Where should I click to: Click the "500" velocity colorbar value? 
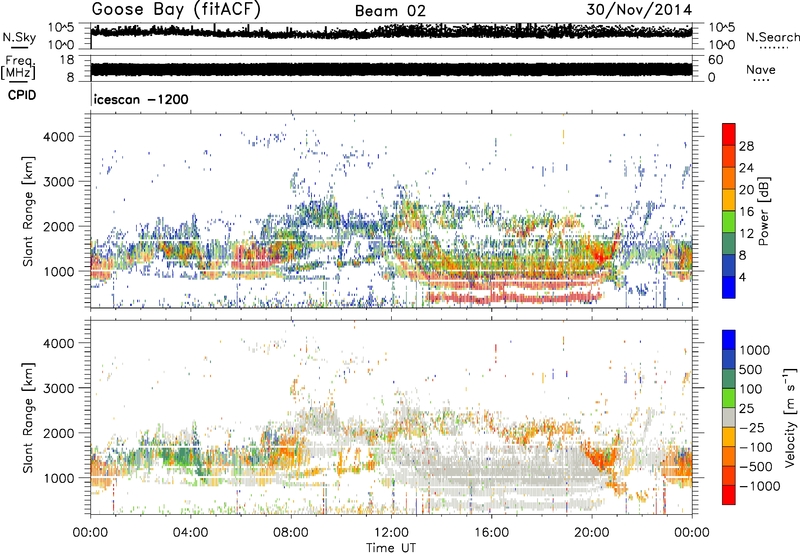pyautogui.click(x=751, y=370)
